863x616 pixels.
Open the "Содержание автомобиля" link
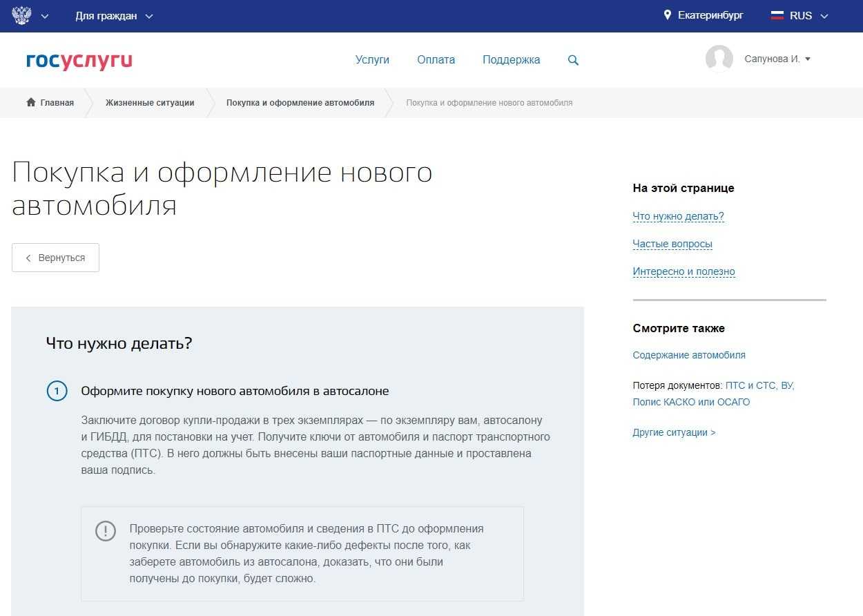tap(688, 355)
